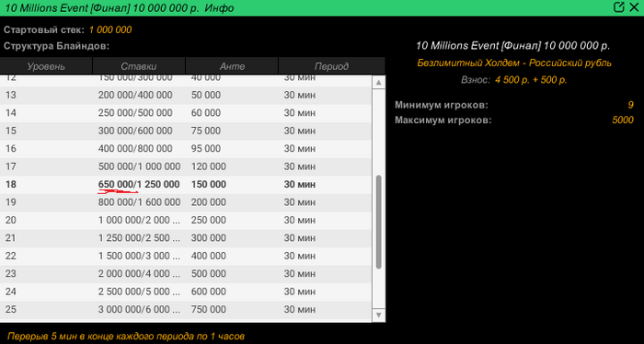Image resolution: width=644 pixels, height=344 pixels.
Task: Click truncated blinds 3 000 000/6 000 ...
Action: 139,310
